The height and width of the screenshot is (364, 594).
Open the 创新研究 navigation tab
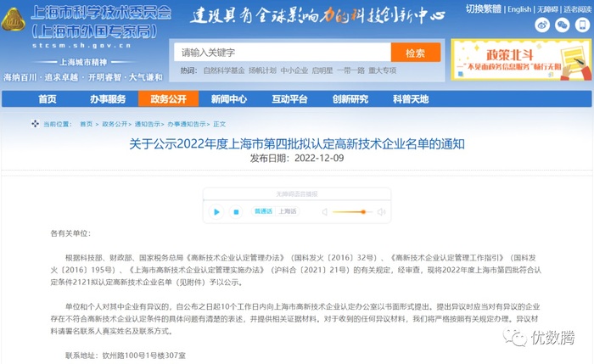pos(350,99)
